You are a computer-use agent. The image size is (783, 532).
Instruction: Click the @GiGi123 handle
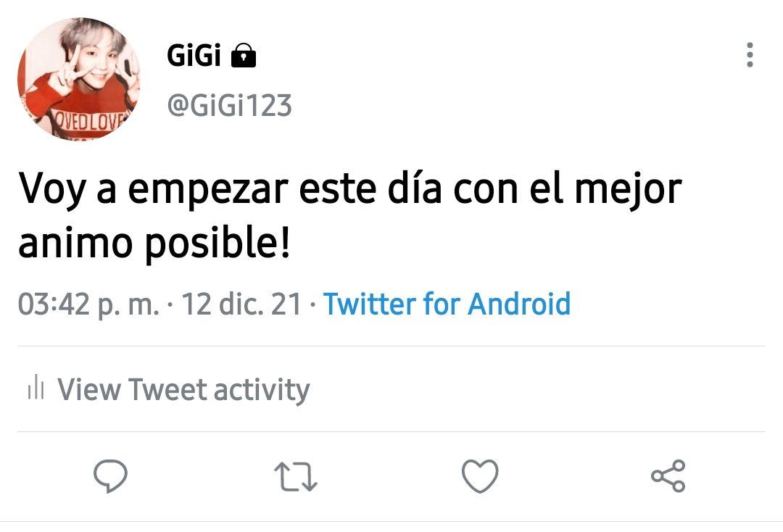[229, 105]
